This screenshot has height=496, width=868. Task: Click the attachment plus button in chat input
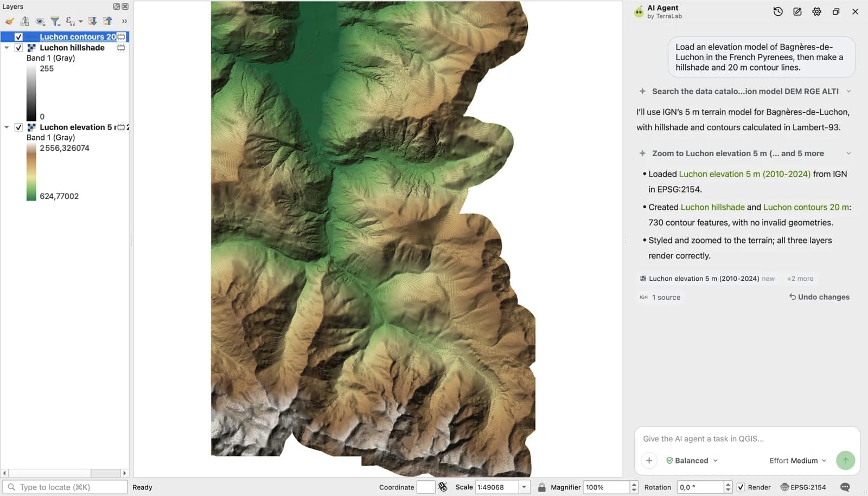click(649, 461)
